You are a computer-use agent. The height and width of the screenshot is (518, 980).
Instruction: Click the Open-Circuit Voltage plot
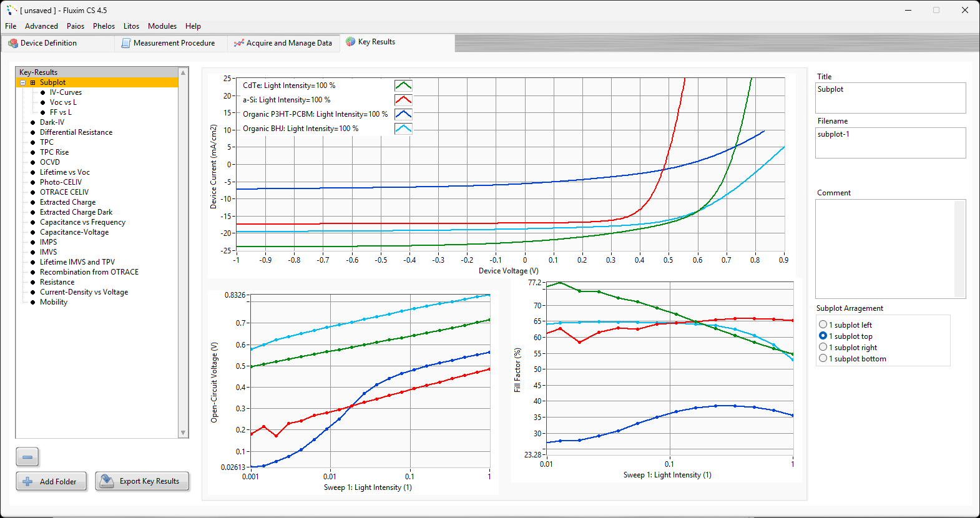tap(370, 381)
